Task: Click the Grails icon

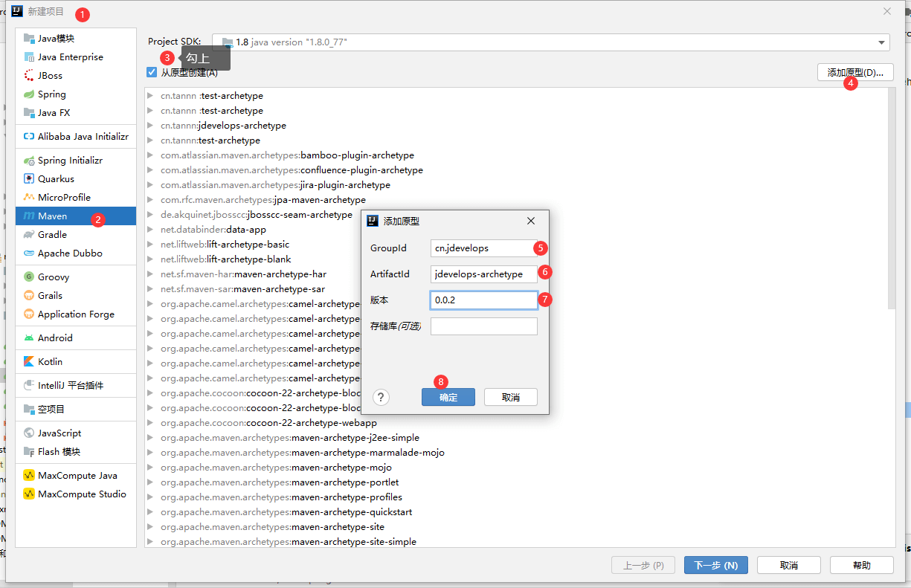Action: pyautogui.click(x=29, y=296)
